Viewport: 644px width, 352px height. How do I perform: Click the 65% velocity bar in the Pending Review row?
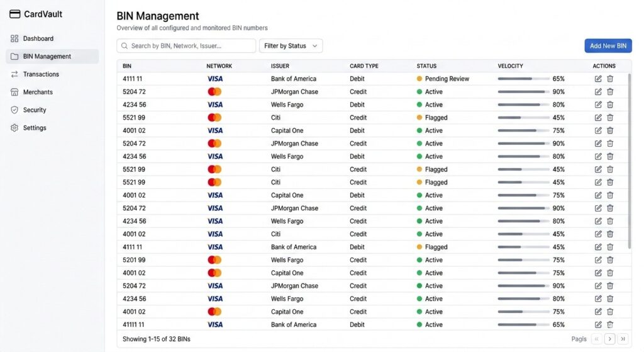(x=522, y=79)
